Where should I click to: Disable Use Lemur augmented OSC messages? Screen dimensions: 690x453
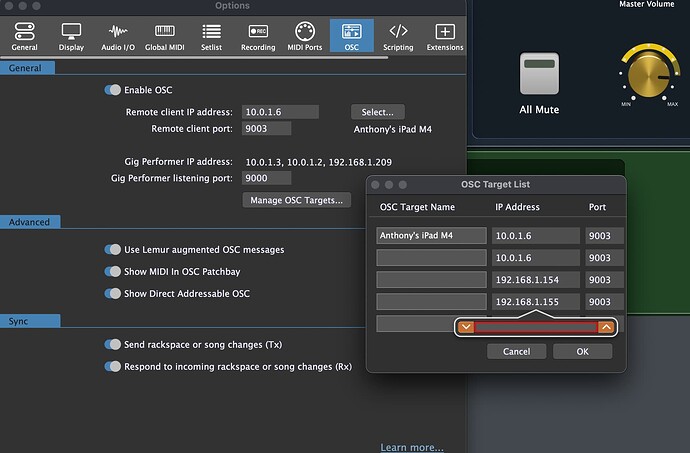[x=112, y=249]
